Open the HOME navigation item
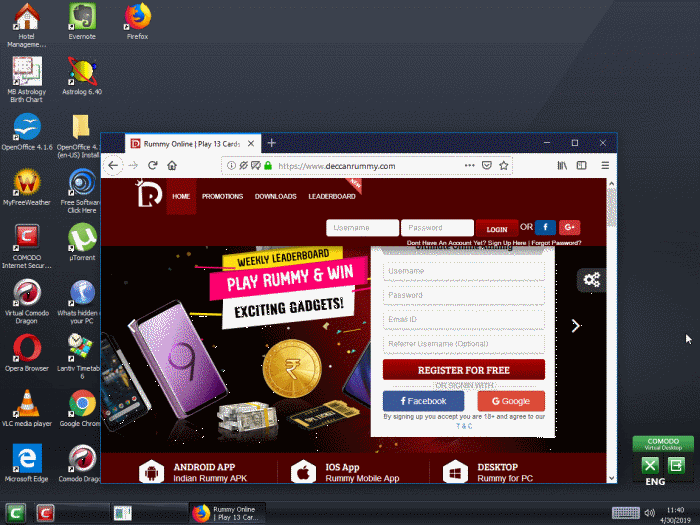 181,196
